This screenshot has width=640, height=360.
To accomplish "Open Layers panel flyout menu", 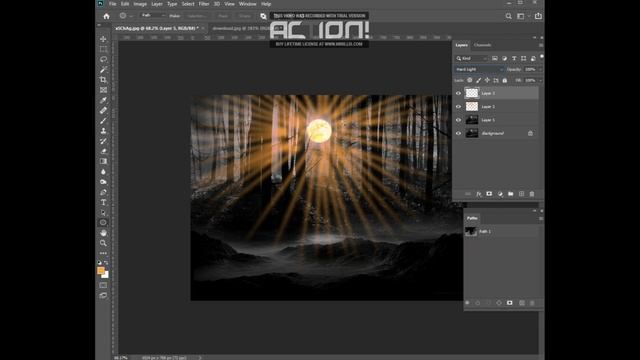I will pos(541,45).
